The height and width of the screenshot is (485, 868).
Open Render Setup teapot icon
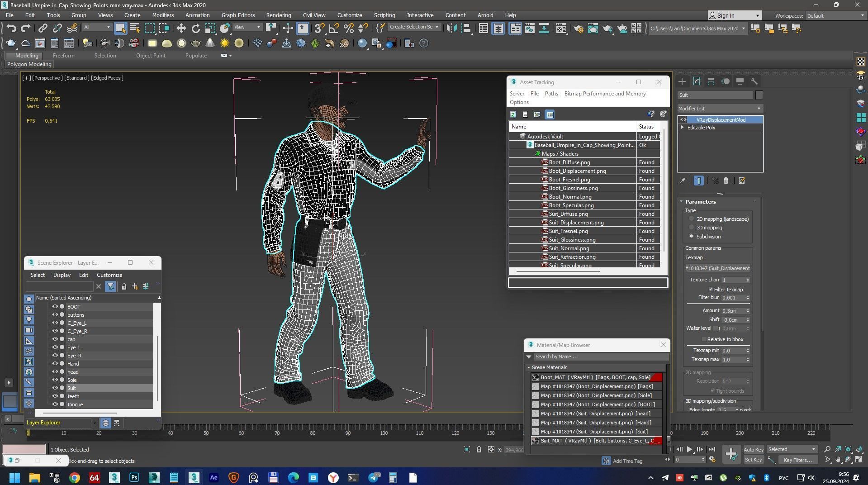pos(579,29)
